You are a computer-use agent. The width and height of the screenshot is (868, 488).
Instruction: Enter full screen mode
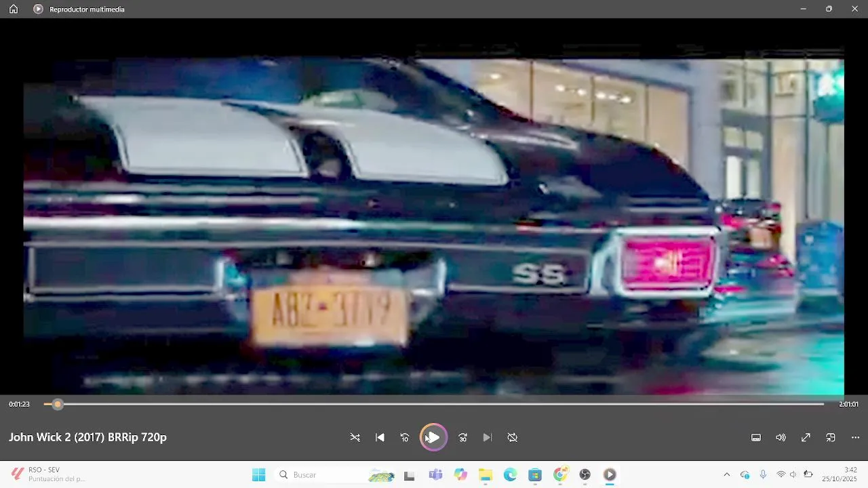(x=806, y=438)
